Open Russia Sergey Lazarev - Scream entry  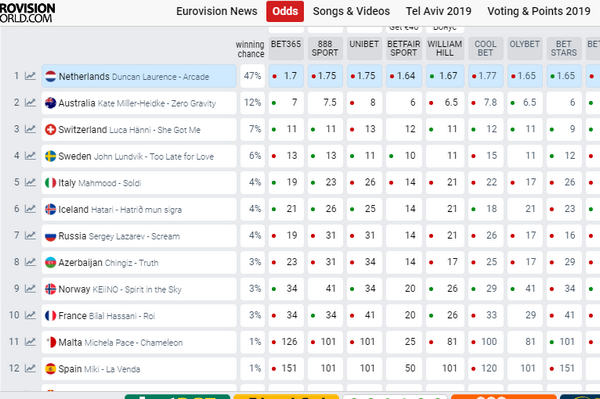(139, 236)
